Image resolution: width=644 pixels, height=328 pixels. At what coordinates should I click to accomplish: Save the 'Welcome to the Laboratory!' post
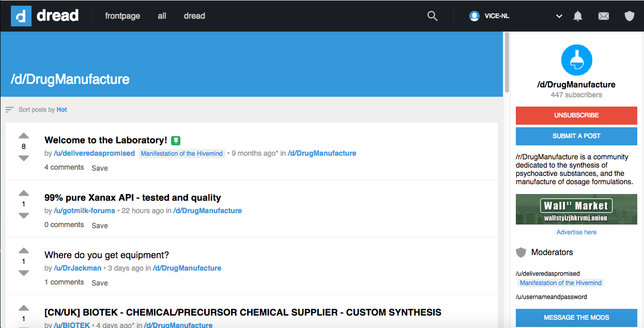click(x=100, y=168)
